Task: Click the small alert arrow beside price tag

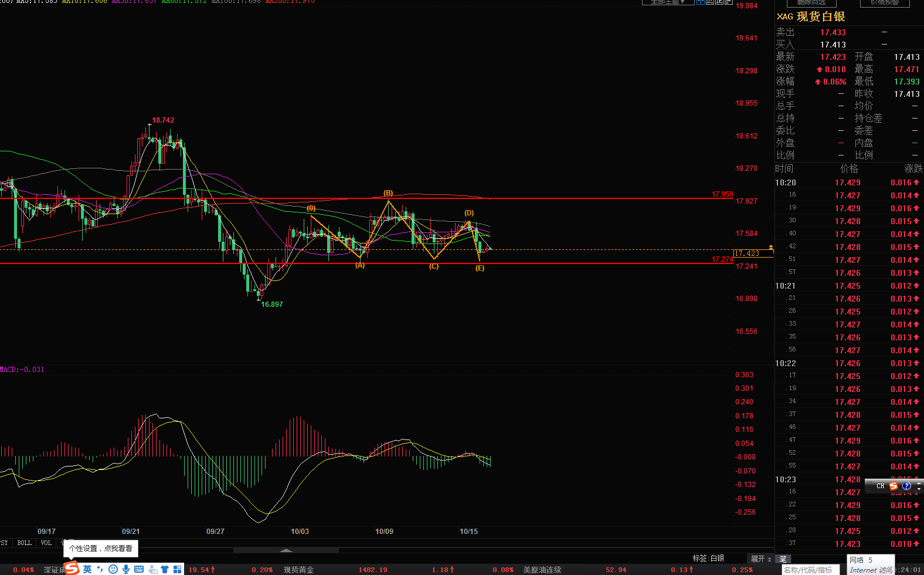Action: (x=771, y=248)
